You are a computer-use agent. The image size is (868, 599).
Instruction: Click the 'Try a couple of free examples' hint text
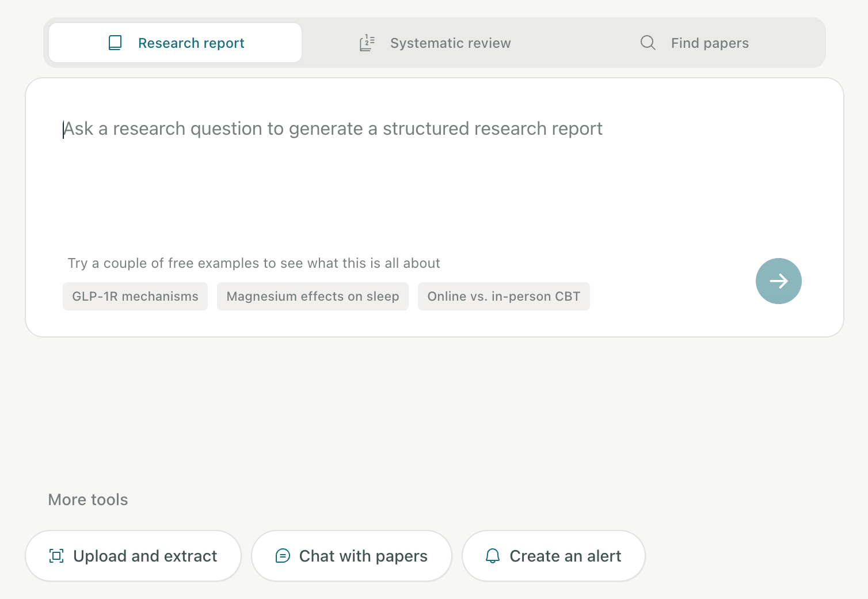[x=254, y=263]
